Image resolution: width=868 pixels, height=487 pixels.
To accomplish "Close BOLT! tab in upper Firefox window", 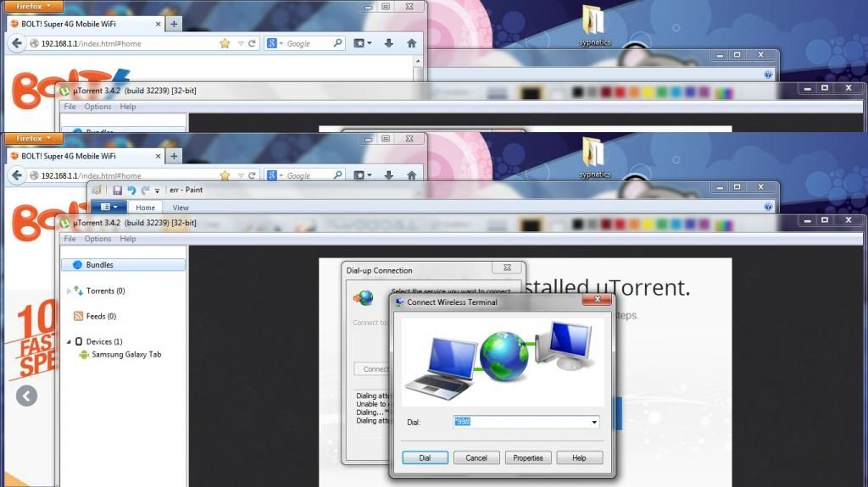I will pyautogui.click(x=159, y=25).
